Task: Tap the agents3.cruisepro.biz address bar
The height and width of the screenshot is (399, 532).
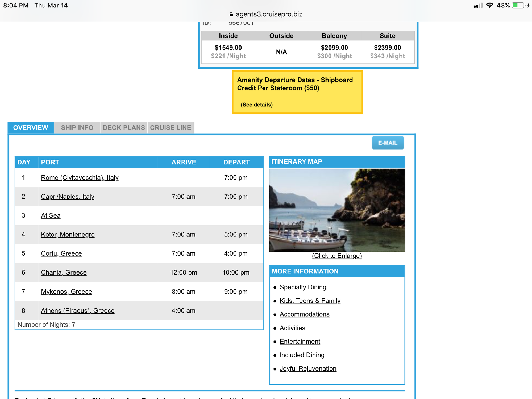Action: [269, 14]
